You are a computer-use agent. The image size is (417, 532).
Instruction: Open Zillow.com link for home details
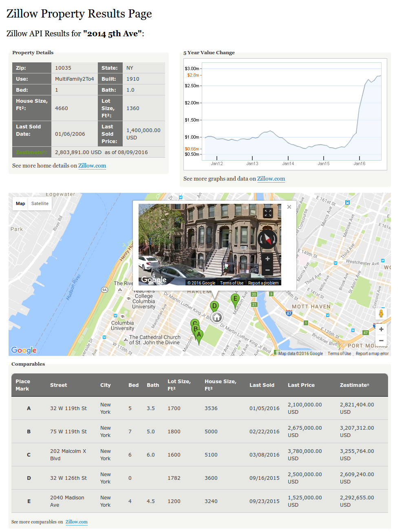pyautogui.click(x=92, y=166)
